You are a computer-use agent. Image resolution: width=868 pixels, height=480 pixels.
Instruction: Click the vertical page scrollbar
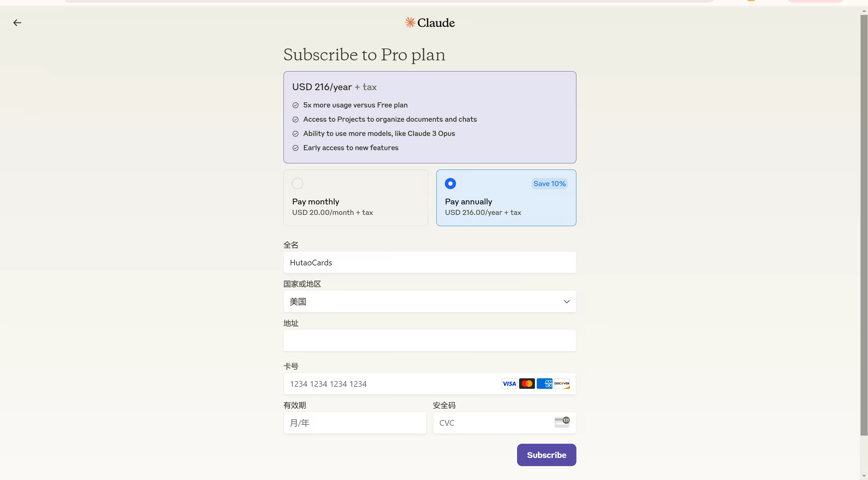(864, 224)
